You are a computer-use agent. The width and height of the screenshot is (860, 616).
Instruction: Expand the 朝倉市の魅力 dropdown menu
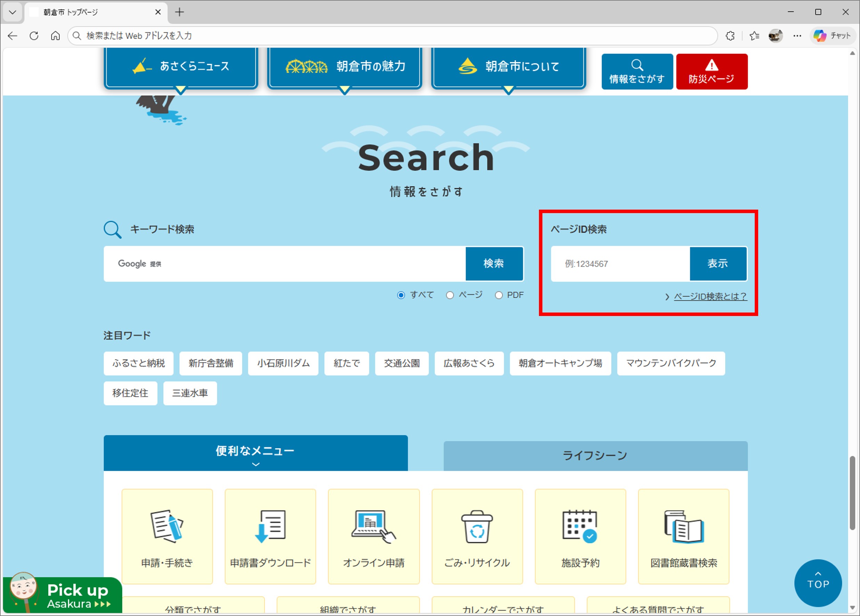344,67
